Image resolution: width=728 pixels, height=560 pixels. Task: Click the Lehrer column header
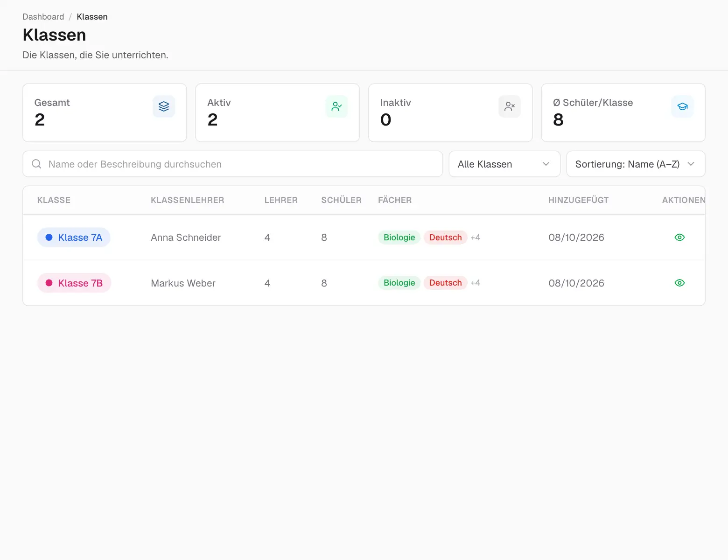pos(281,200)
